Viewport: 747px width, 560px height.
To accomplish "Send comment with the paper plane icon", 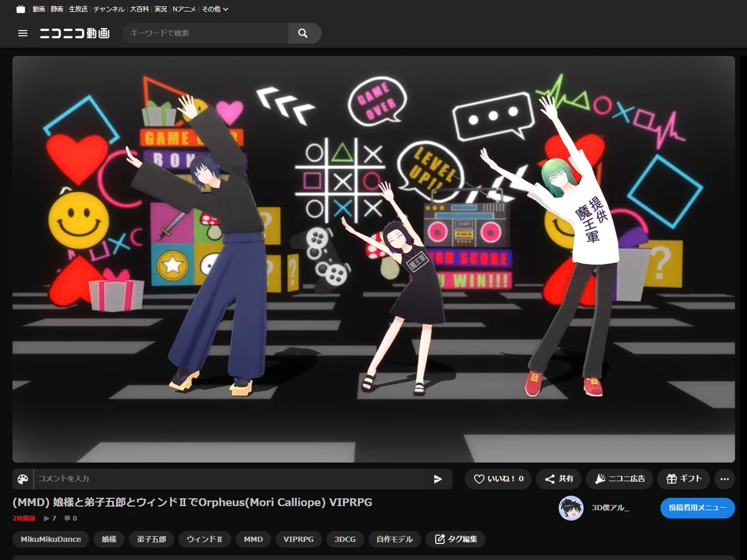I will pos(438,479).
